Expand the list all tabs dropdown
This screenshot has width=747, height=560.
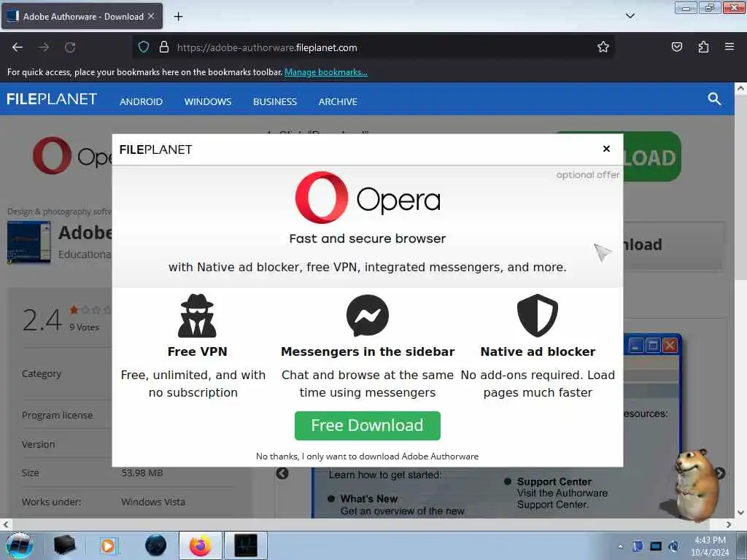[x=630, y=16]
